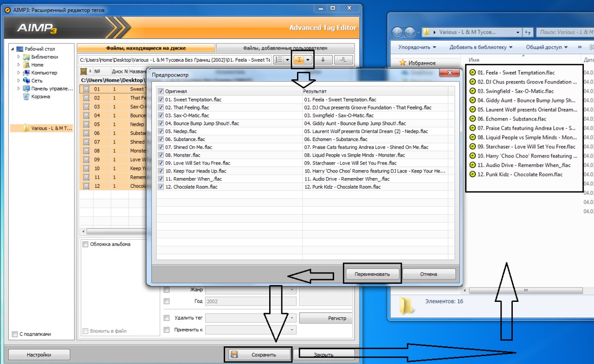This screenshot has width=594, height=364.
Task: Click the yellow icon of 01. Feela file in Explorer
Action: [473, 72]
